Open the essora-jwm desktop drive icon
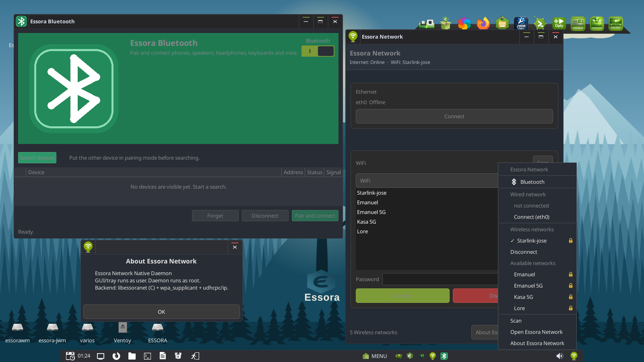Screen dimensions: 644x362 coord(52,333)
